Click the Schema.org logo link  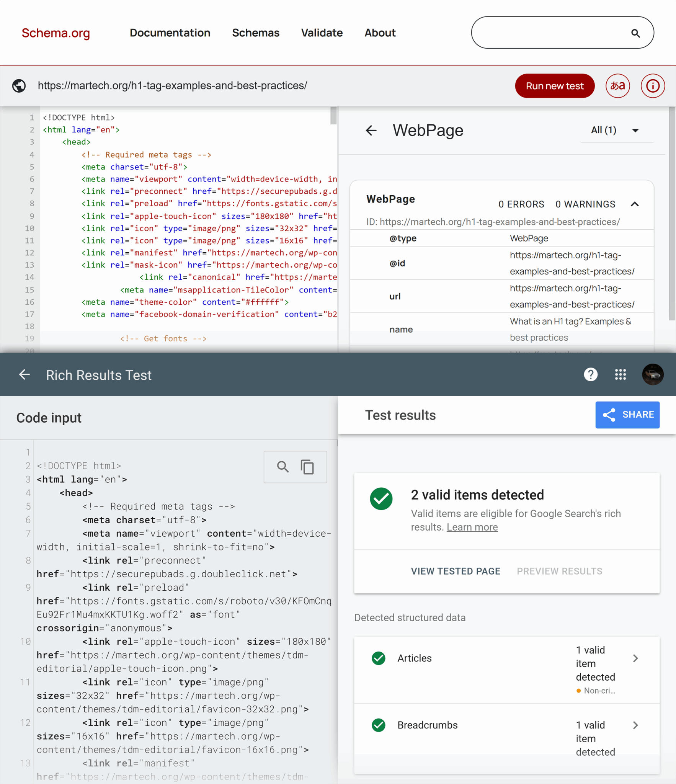tap(56, 33)
